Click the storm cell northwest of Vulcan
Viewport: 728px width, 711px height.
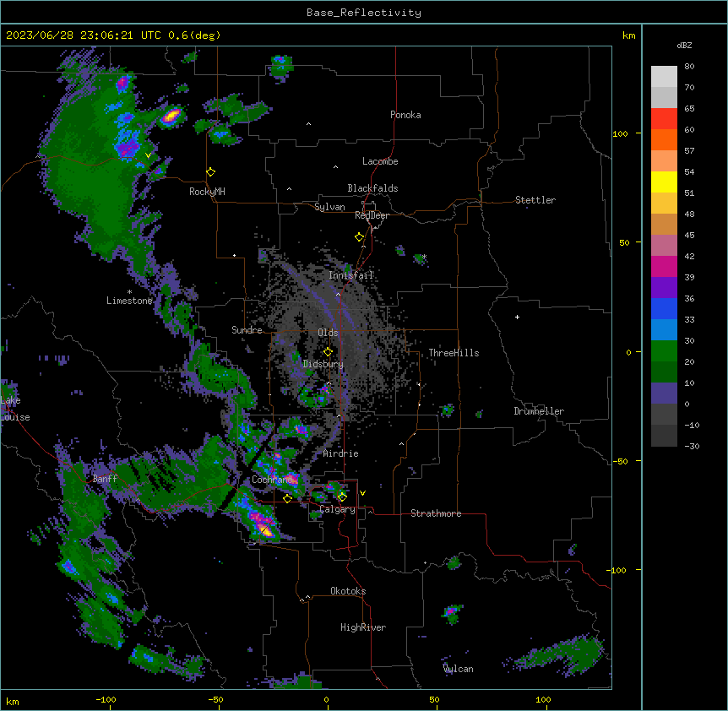[451, 612]
